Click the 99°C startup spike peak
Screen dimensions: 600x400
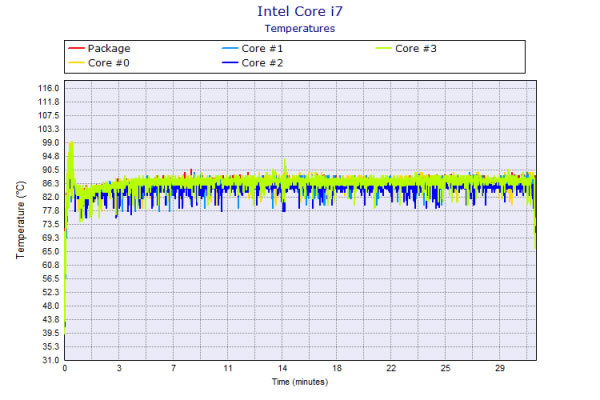pyautogui.click(x=71, y=144)
